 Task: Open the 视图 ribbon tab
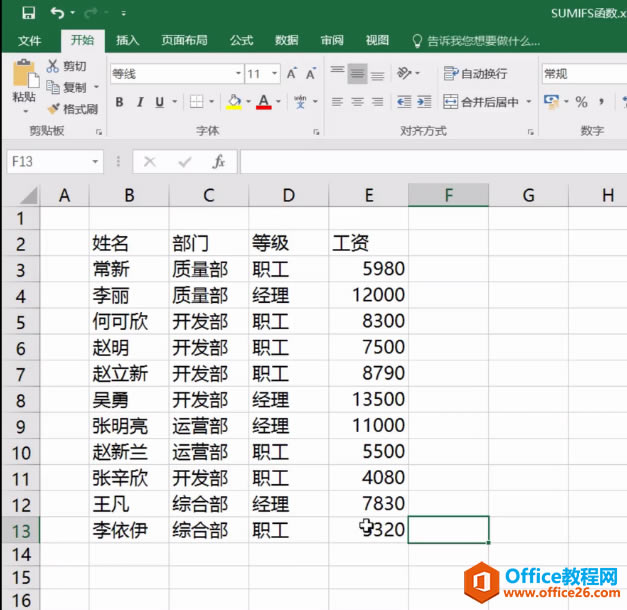tap(377, 40)
